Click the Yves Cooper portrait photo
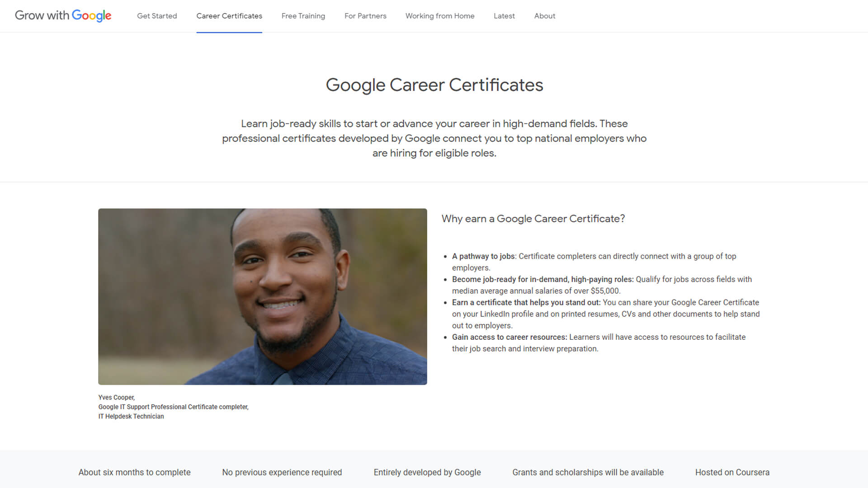Image resolution: width=868 pixels, height=488 pixels. 263,296
